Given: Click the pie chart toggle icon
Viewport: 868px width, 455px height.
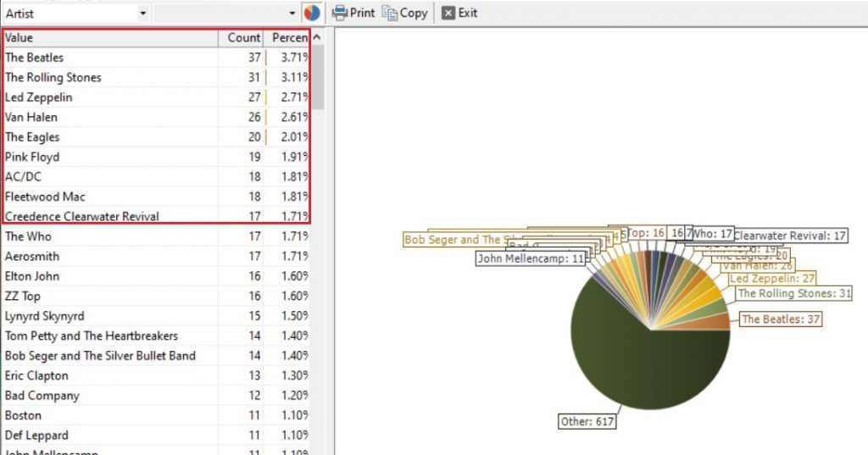Looking at the screenshot, I should coord(311,13).
